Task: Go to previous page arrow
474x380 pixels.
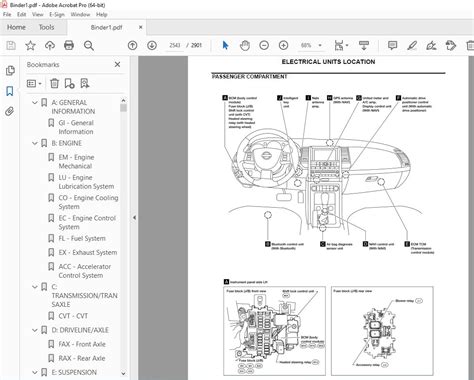Action: pos(132,45)
